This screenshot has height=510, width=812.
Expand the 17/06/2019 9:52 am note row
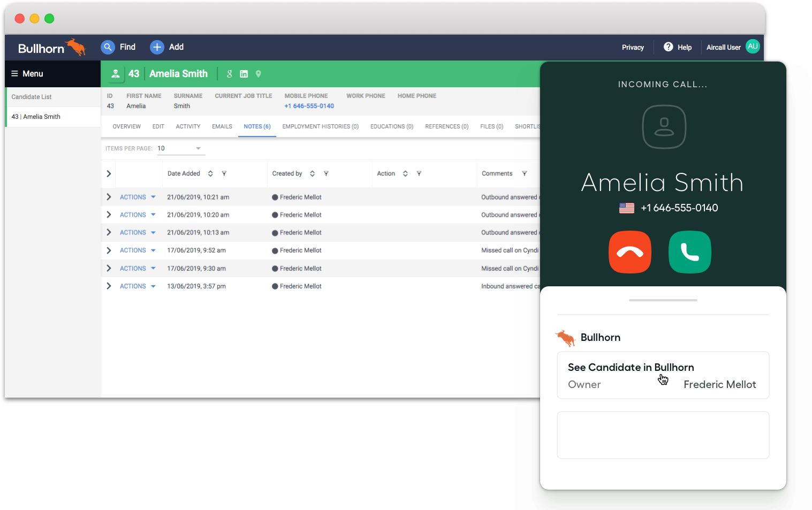(109, 250)
